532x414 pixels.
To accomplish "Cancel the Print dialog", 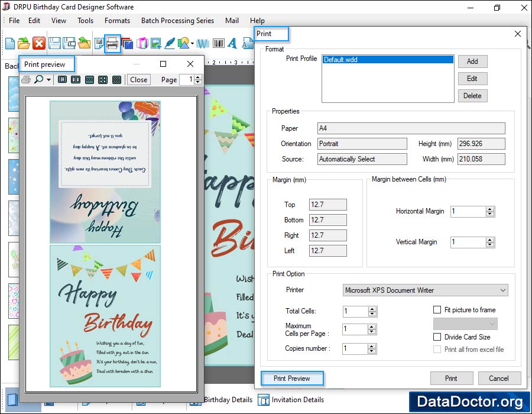I will [x=499, y=379].
